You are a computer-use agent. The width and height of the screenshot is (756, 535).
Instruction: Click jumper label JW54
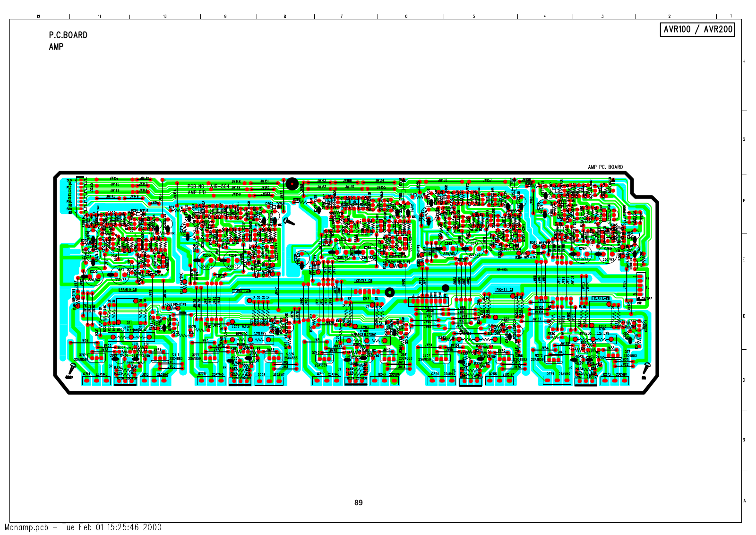pos(545,348)
